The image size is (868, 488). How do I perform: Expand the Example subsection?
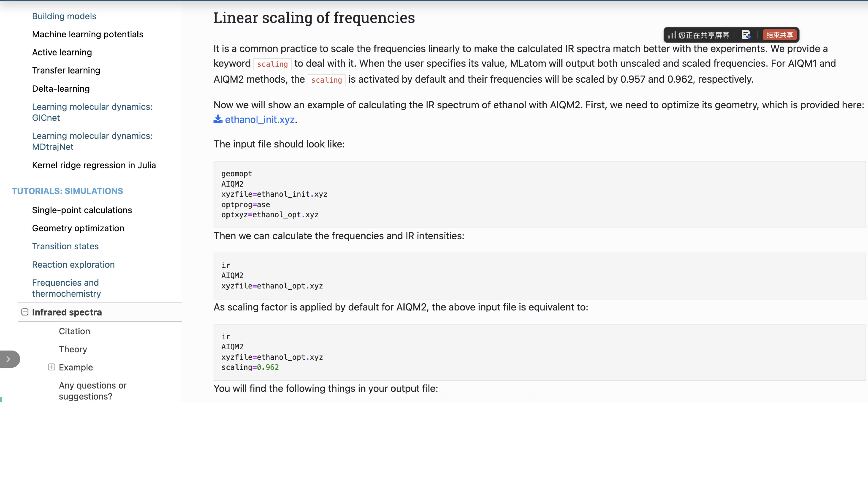coord(52,367)
